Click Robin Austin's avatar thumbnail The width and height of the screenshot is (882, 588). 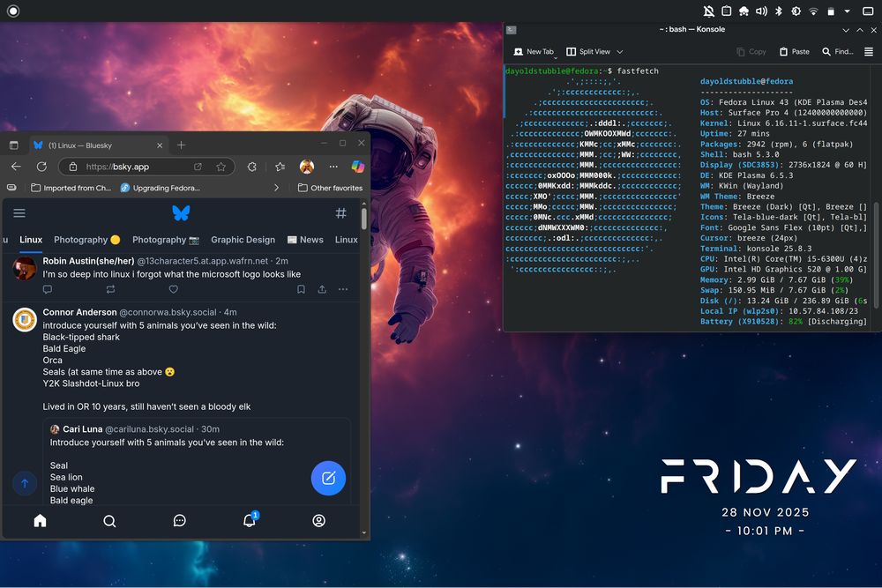[25, 269]
